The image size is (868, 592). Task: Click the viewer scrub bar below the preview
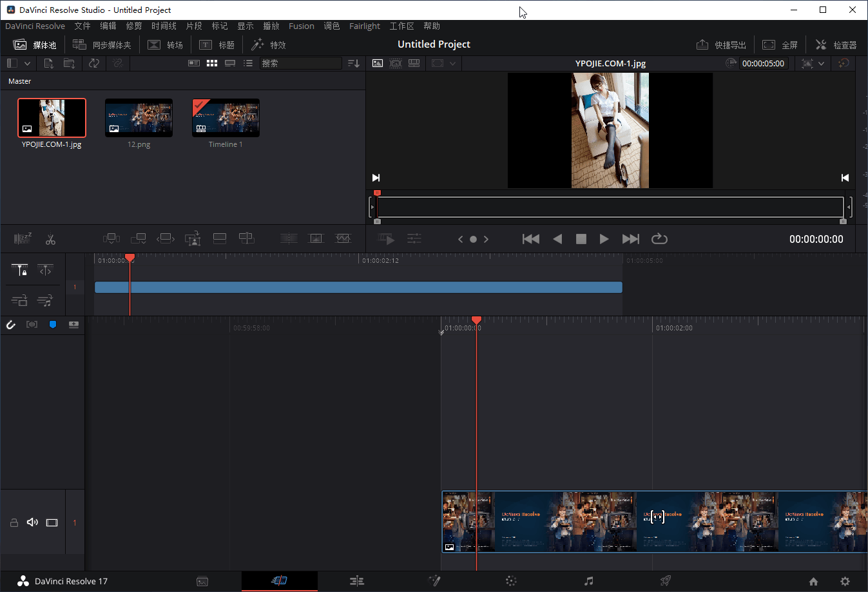point(609,207)
